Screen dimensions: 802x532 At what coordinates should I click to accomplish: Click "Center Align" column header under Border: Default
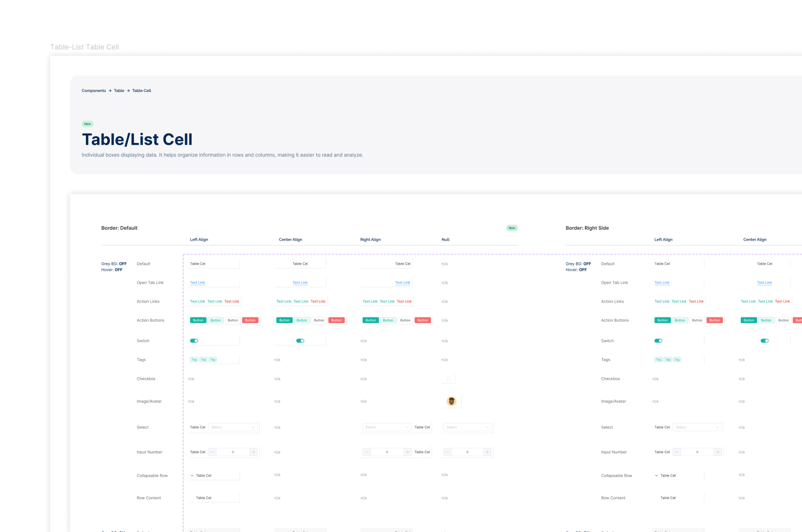pyautogui.click(x=290, y=240)
